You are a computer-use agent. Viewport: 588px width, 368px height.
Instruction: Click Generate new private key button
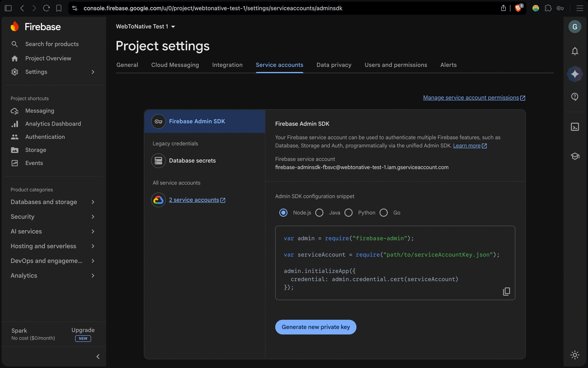coord(316,327)
